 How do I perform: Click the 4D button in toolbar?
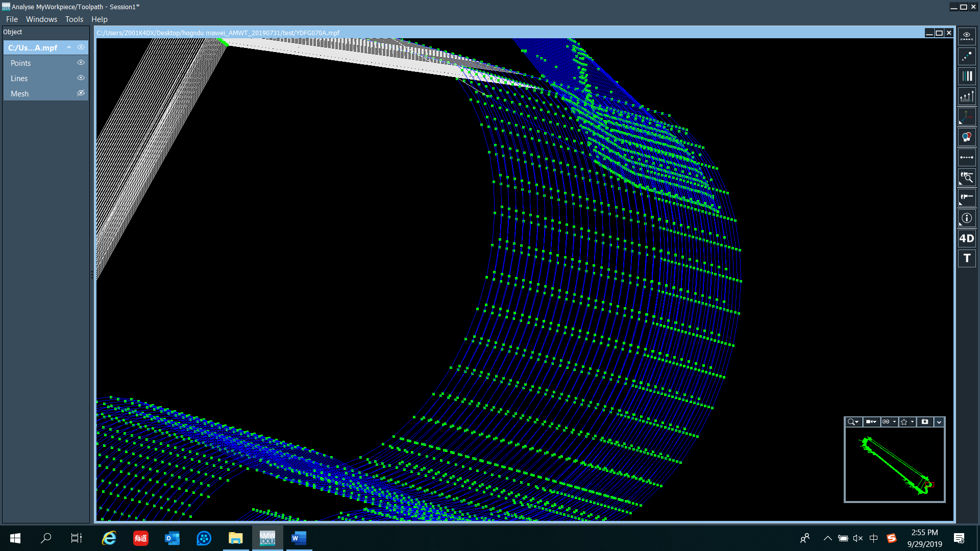(966, 238)
